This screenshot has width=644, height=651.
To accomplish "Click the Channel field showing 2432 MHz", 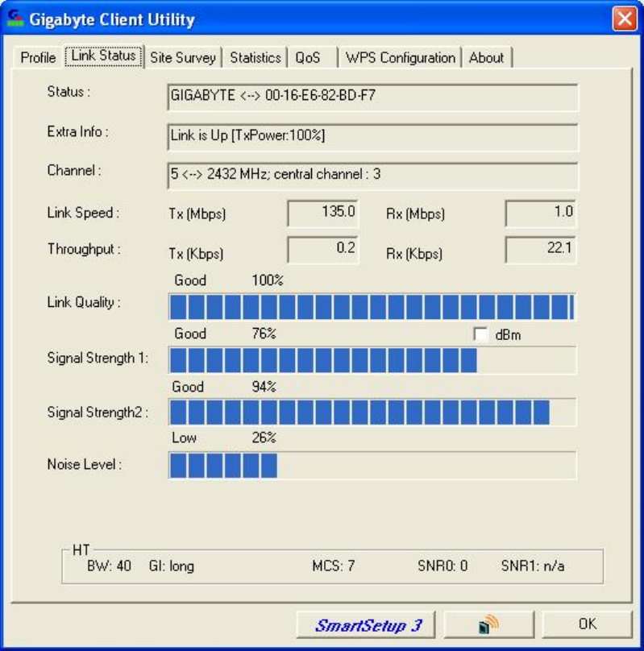I will 372,175.
